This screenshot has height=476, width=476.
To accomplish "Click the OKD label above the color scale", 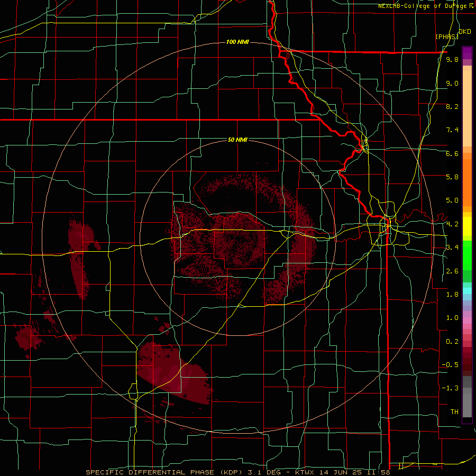I will pyautogui.click(x=465, y=32).
